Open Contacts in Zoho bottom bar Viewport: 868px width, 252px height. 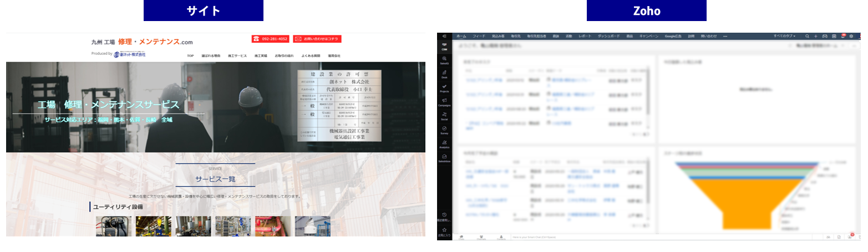tap(501, 237)
